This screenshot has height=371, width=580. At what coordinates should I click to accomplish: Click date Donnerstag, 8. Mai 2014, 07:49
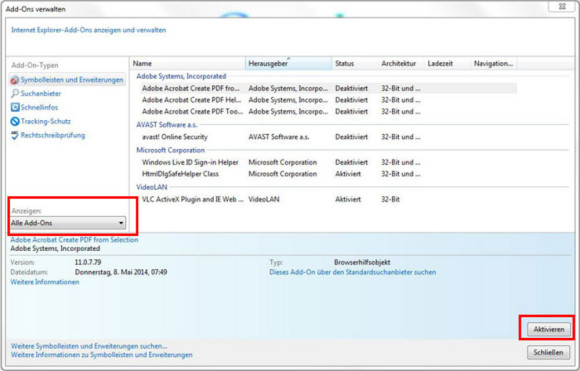pos(121,272)
